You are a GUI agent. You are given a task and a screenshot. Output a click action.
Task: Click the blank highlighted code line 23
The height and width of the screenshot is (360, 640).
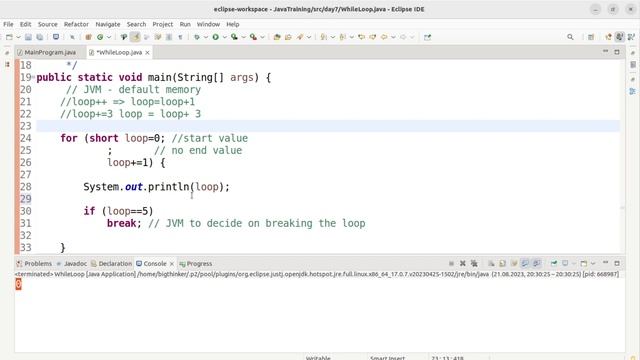pyautogui.click(x=328, y=126)
